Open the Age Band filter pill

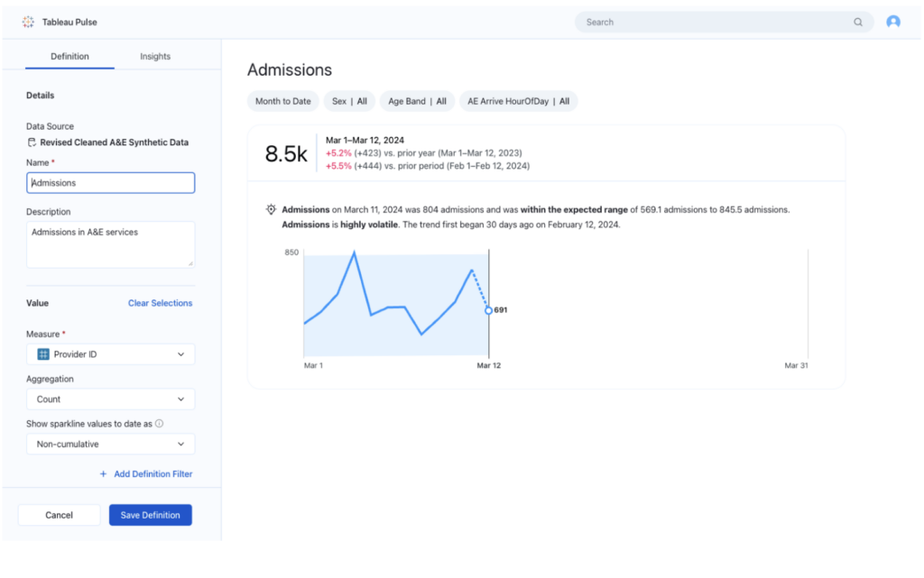click(x=416, y=101)
